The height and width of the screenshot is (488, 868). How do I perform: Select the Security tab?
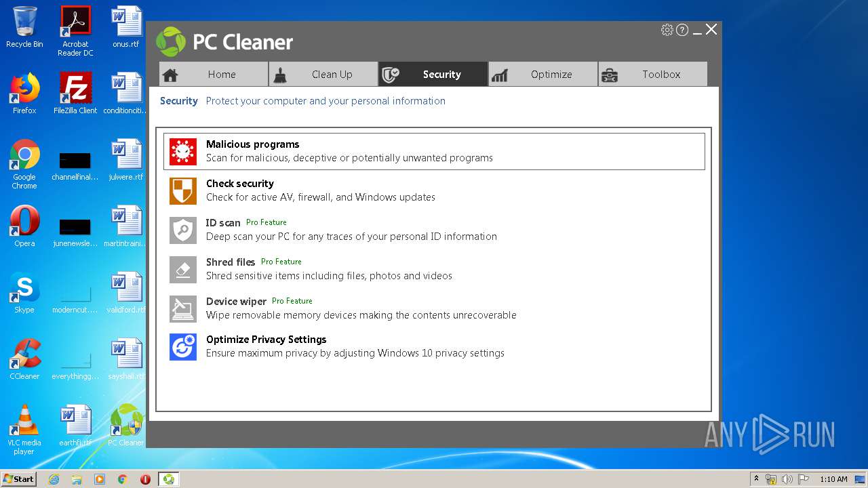pos(433,74)
